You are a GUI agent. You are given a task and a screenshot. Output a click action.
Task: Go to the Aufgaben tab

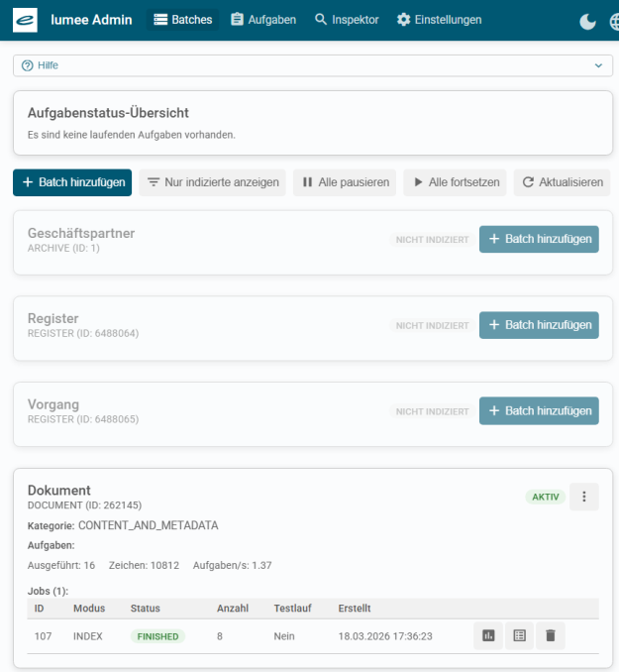(263, 20)
